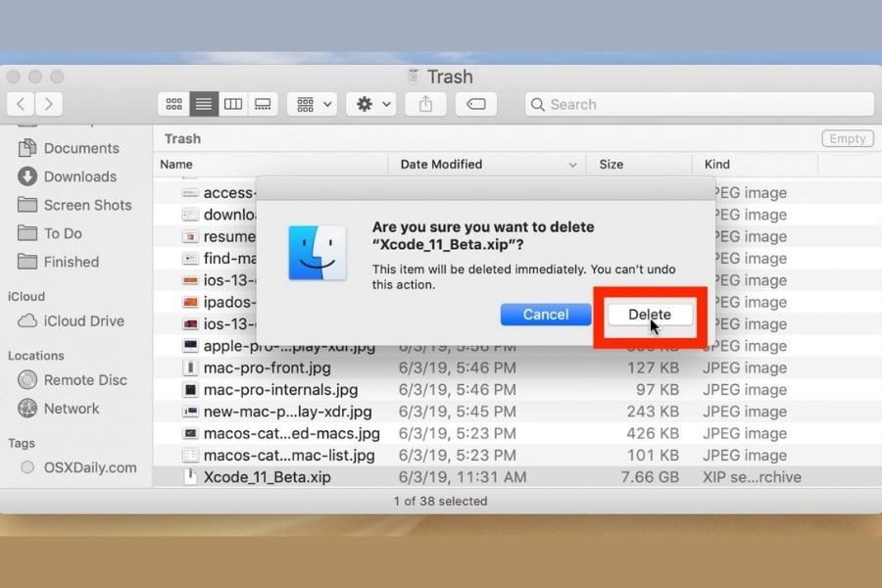
Task: Switch to column view in toolbar
Action: point(233,104)
